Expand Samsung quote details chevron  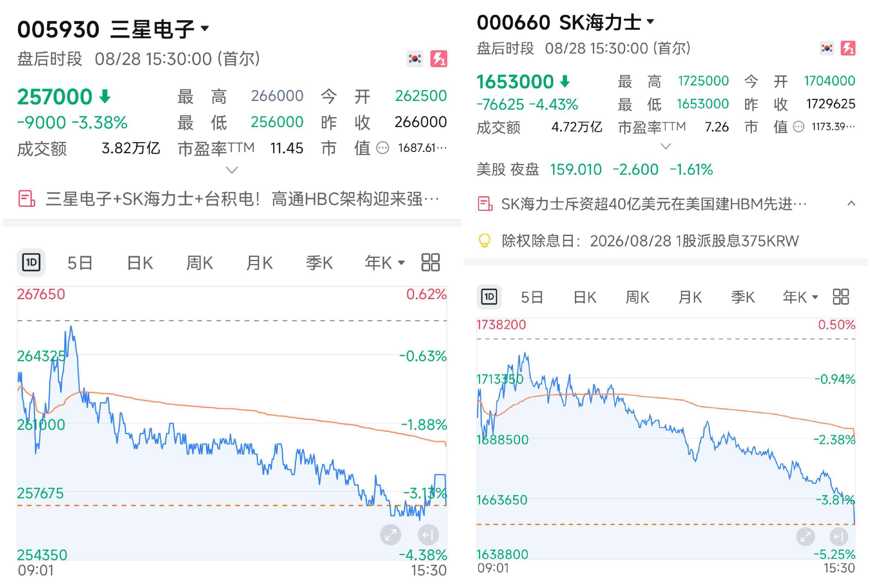click(x=232, y=170)
